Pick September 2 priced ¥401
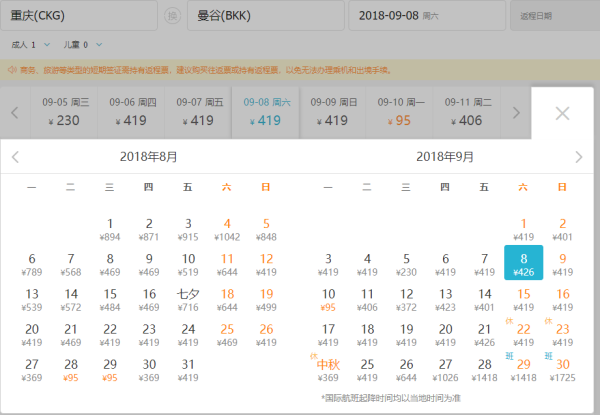The width and height of the screenshot is (600, 415). 562,229
